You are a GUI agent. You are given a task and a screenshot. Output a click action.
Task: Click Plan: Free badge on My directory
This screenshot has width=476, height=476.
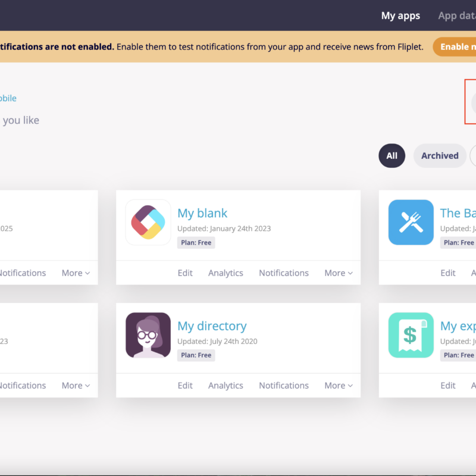click(196, 355)
